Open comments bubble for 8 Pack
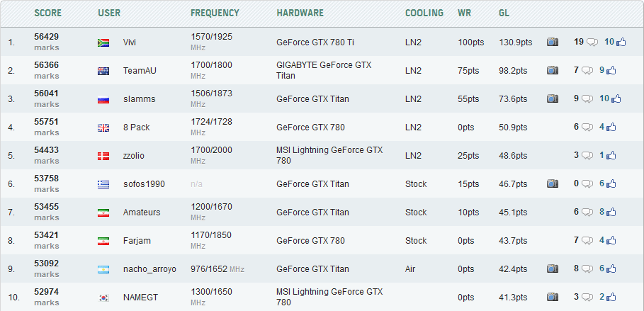The width and height of the screenshot is (644, 311). click(x=587, y=128)
